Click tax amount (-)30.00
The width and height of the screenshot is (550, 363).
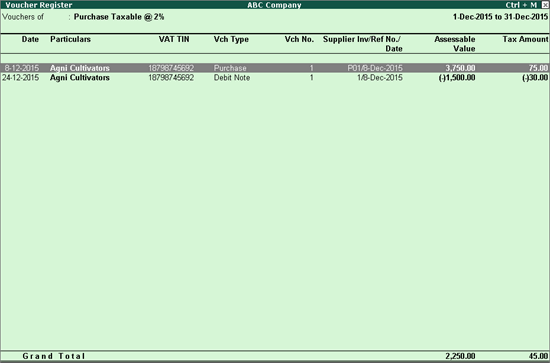point(535,78)
